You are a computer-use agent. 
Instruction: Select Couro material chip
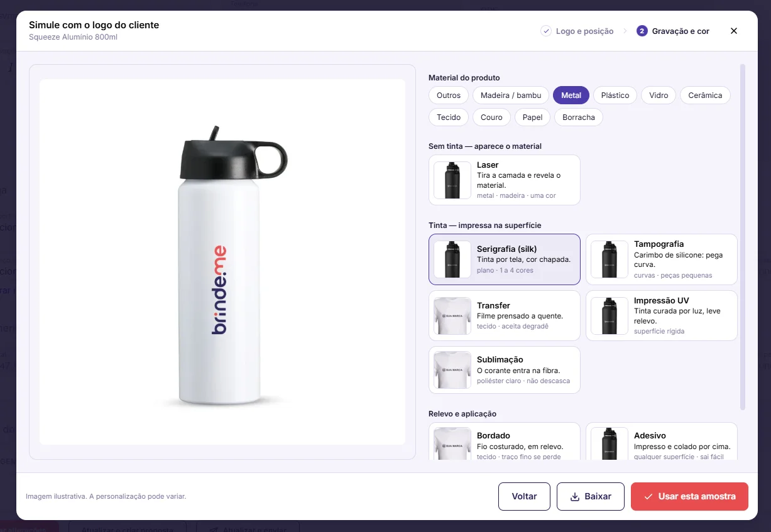pyautogui.click(x=491, y=117)
